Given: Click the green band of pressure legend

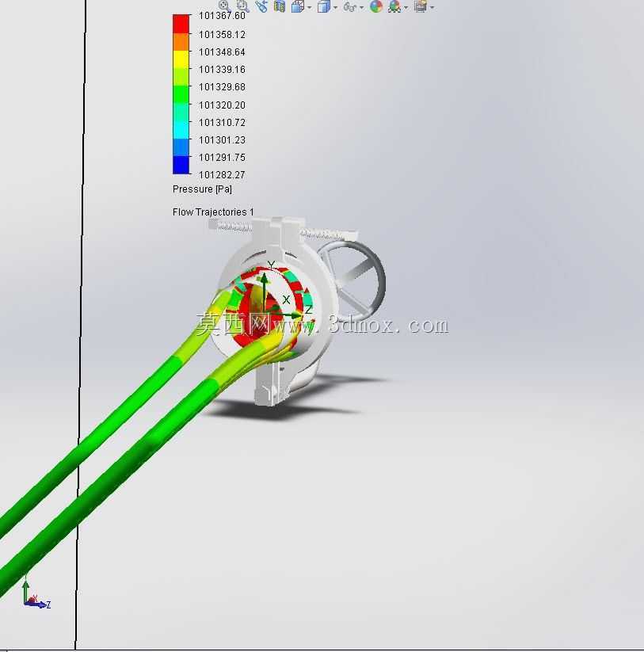Looking at the screenshot, I should point(181,94).
